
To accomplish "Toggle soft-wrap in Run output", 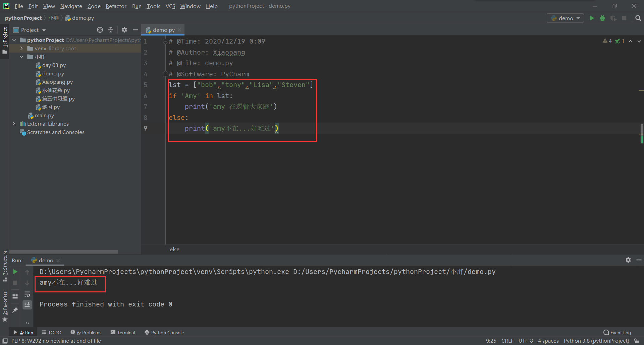I will tap(27, 294).
